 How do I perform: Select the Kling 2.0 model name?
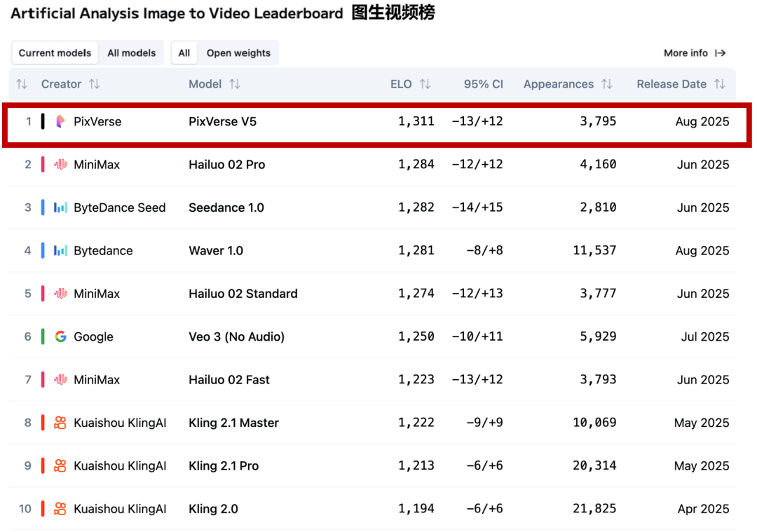point(213,509)
